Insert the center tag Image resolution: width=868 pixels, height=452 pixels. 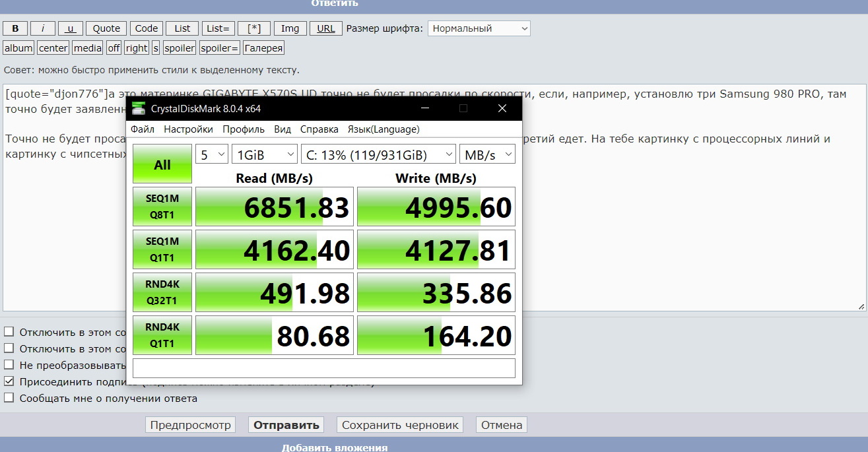pyautogui.click(x=53, y=48)
